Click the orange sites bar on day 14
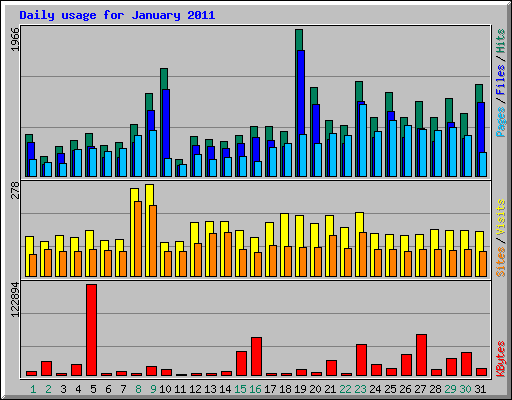The height and width of the screenshot is (400, 512). point(228,254)
